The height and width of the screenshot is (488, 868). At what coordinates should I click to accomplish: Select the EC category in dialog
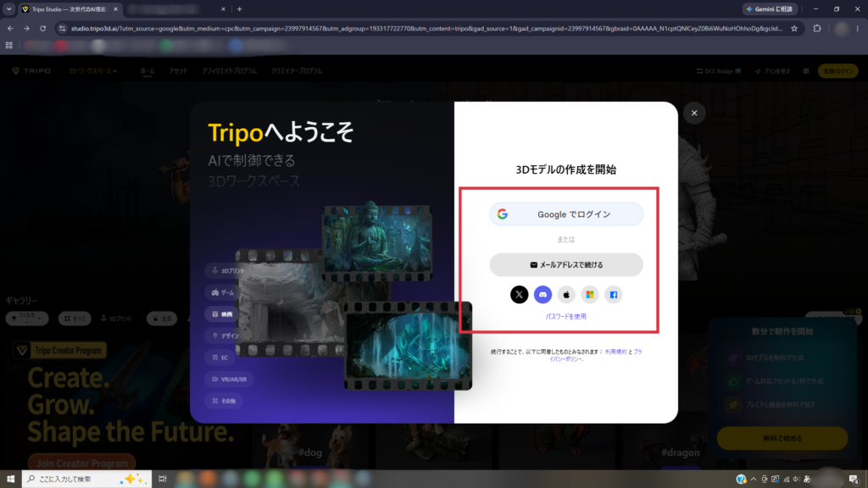click(x=220, y=358)
